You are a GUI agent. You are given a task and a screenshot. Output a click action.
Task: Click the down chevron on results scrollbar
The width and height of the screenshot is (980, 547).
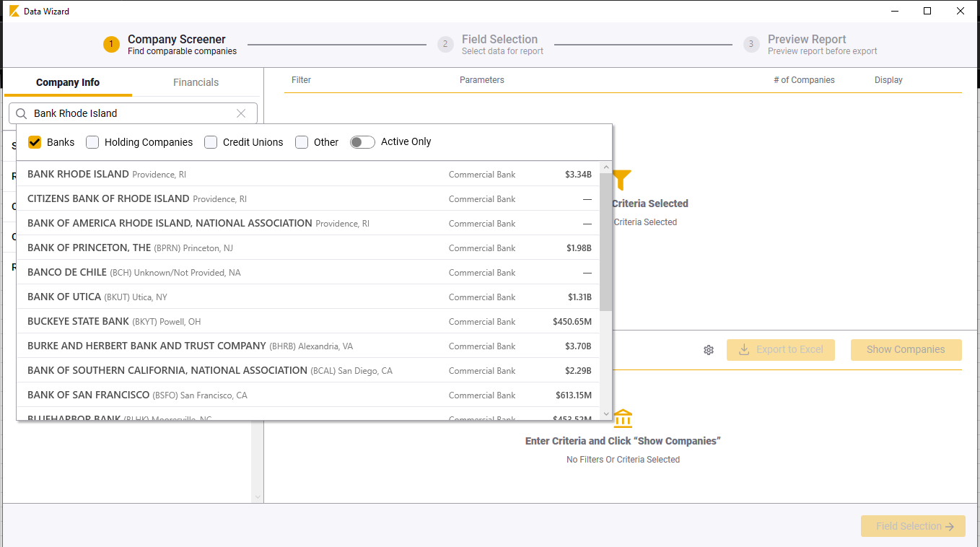[605, 413]
